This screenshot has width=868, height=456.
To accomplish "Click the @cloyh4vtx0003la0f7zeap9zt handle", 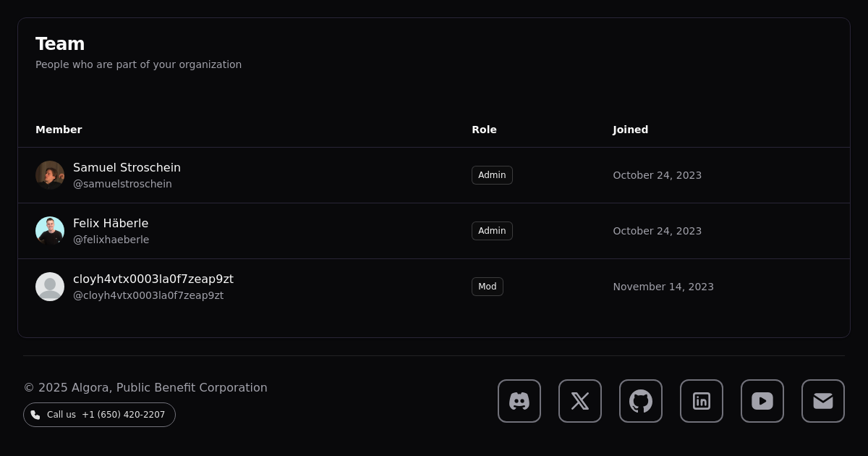I will click(148, 295).
